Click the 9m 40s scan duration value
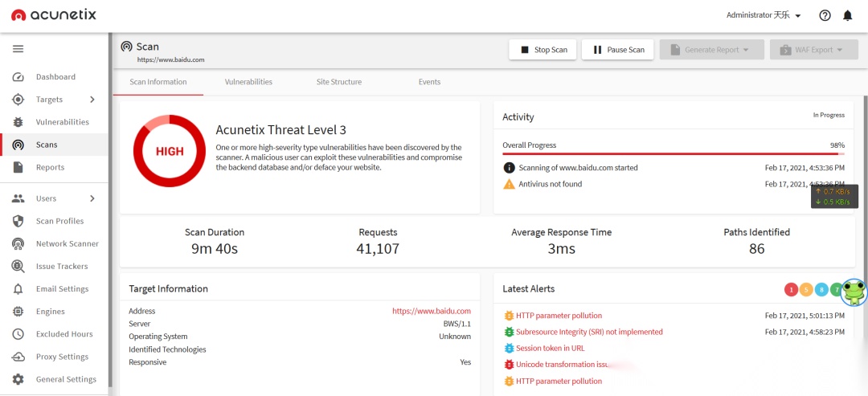This screenshot has height=396, width=868. coord(215,249)
